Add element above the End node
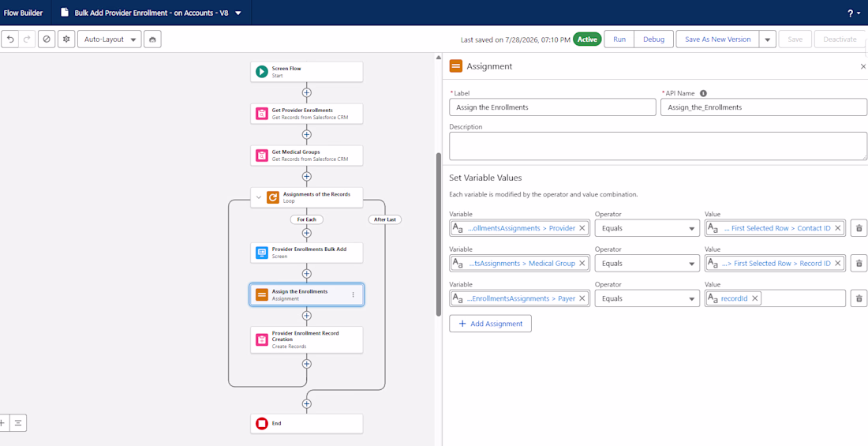This screenshot has height=446, width=868. point(307,404)
